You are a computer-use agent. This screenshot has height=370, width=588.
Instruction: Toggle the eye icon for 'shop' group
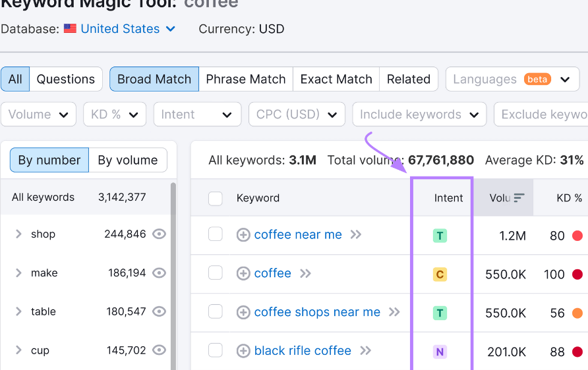(159, 234)
